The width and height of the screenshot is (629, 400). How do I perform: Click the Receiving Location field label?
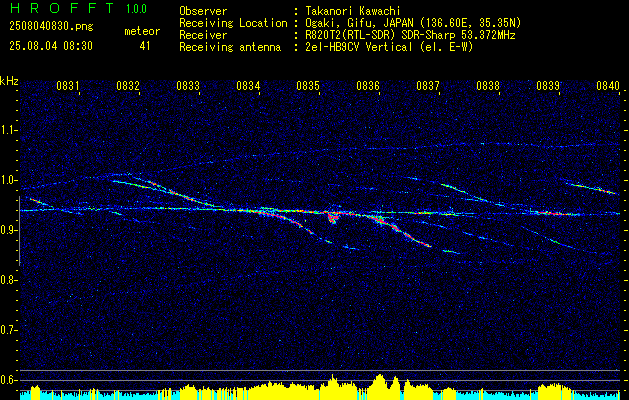click(x=233, y=23)
